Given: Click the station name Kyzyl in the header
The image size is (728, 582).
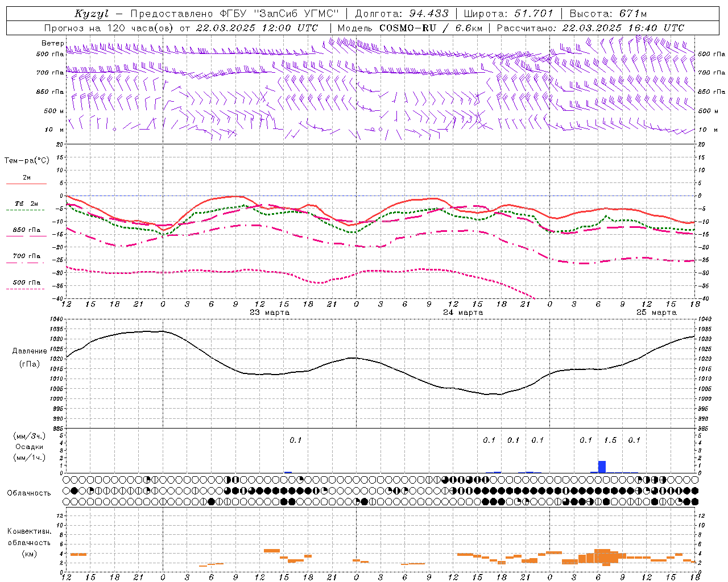Looking at the screenshot, I should pos(92,14).
